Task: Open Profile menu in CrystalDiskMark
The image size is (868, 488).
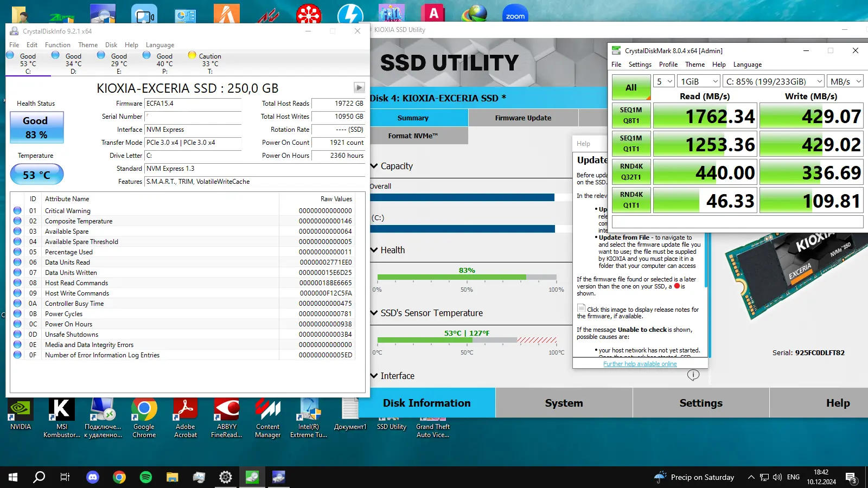Action: tap(668, 65)
